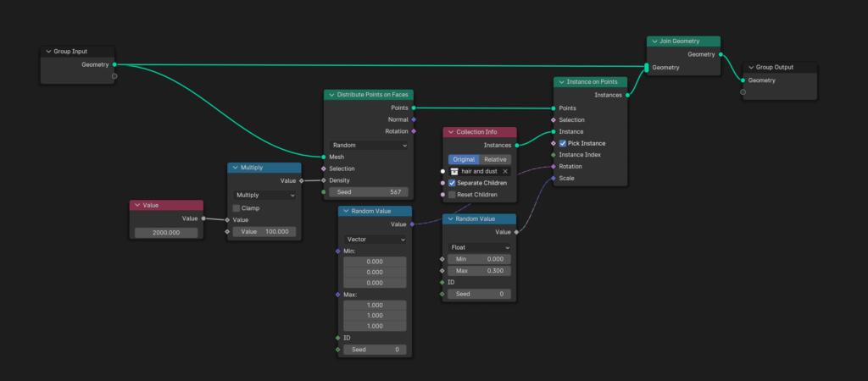Click the first Min vector field
Screen dimensions: 868x381
(375, 262)
